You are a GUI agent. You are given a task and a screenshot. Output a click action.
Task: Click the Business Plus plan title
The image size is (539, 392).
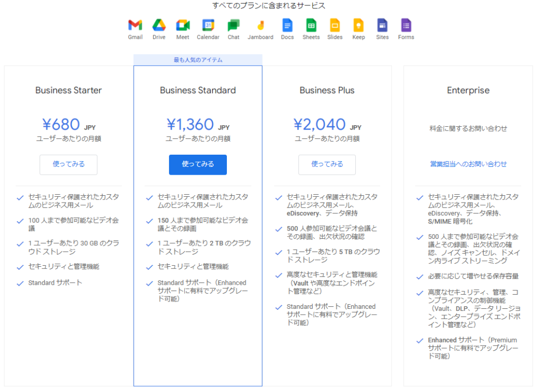pos(327,90)
